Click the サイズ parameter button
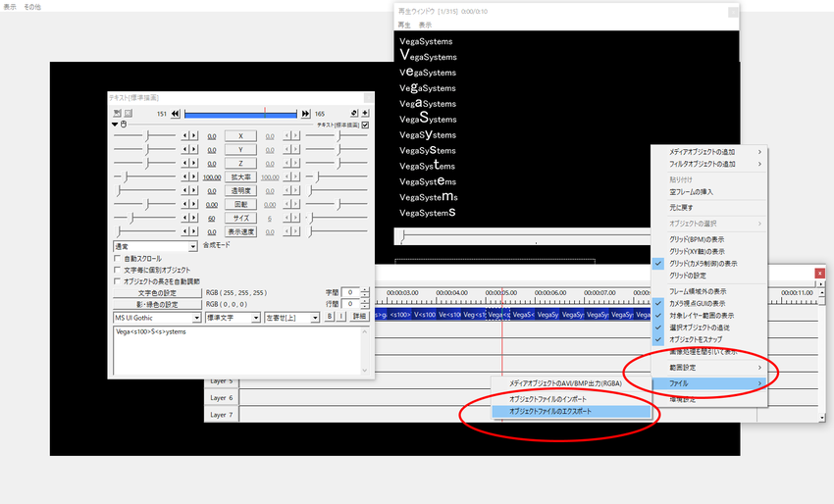The height and width of the screenshot is (504, 834). click(x=240, y=218)
